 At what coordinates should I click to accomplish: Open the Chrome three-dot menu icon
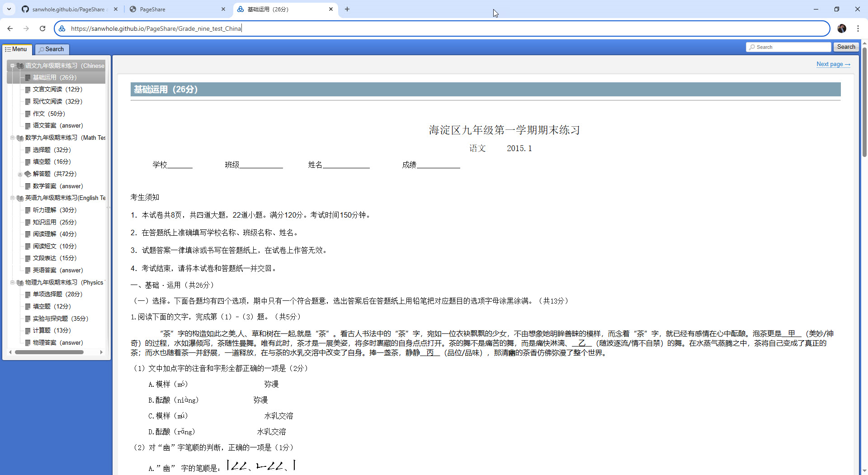858,28
